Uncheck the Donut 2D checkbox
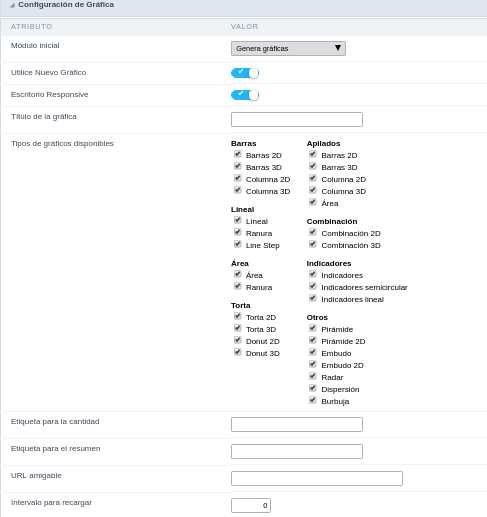The image size is (487, 517). coord(237,340)
